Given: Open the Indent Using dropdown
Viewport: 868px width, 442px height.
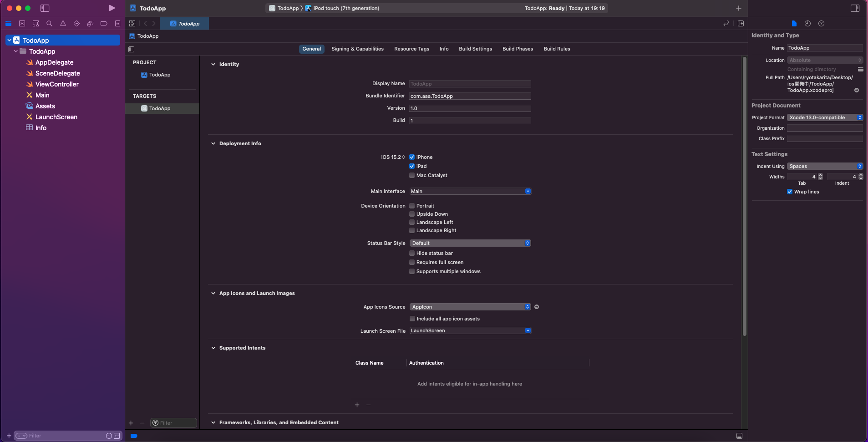Looking at the screenshot, I should point(825,166).
